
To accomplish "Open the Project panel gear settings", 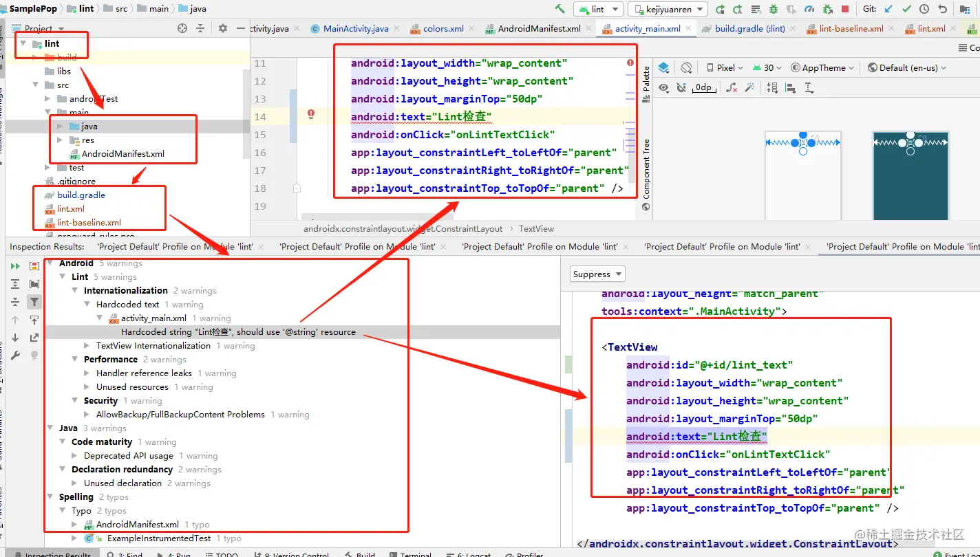I will pos(222,28).
